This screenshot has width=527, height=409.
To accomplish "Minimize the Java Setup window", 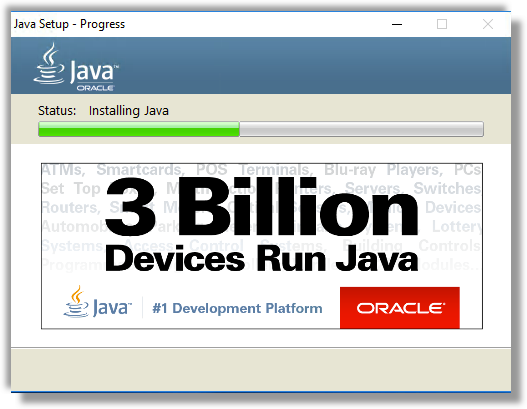I will [x=397, y=24].
